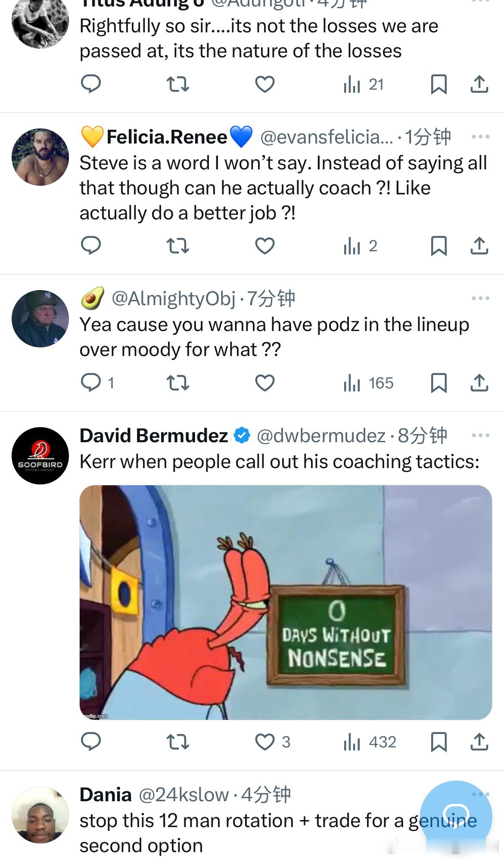Open replies on AlmightyObj tweet with 1 reply

pyautogui.click(x=98, y=383)
